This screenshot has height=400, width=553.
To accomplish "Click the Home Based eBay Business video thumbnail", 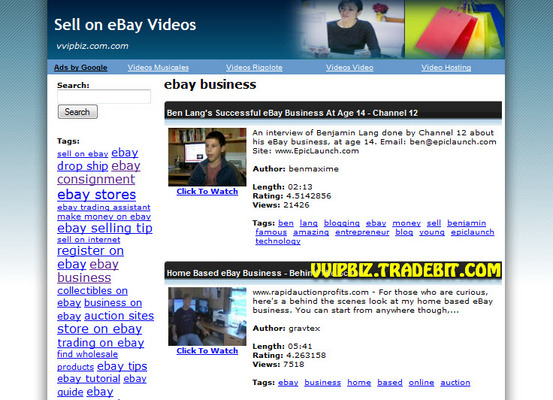I will (207, 316).
